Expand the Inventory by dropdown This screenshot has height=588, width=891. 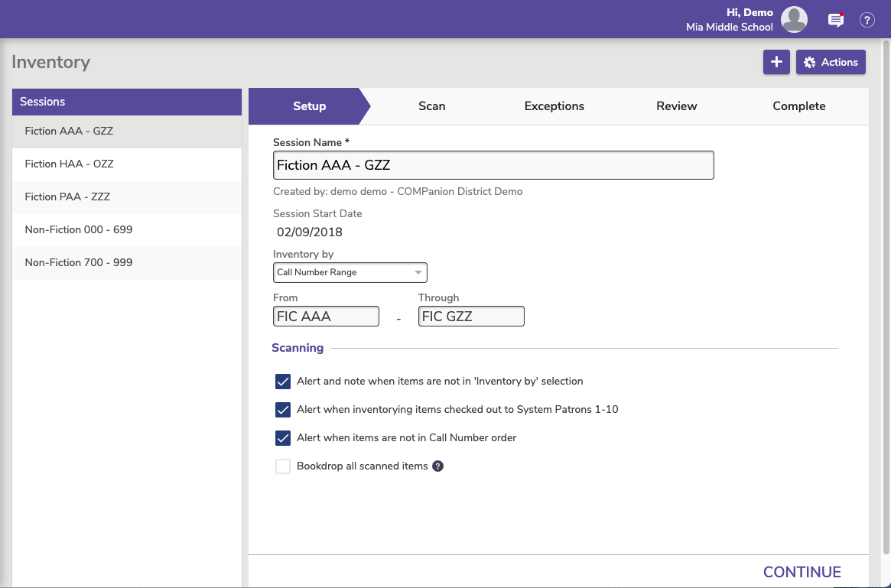coord(350,273)
